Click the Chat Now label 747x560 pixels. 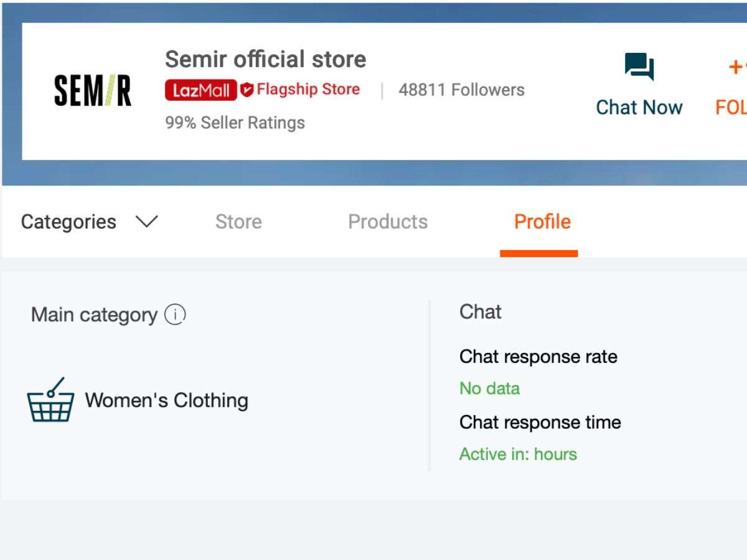tap(639, 108)
